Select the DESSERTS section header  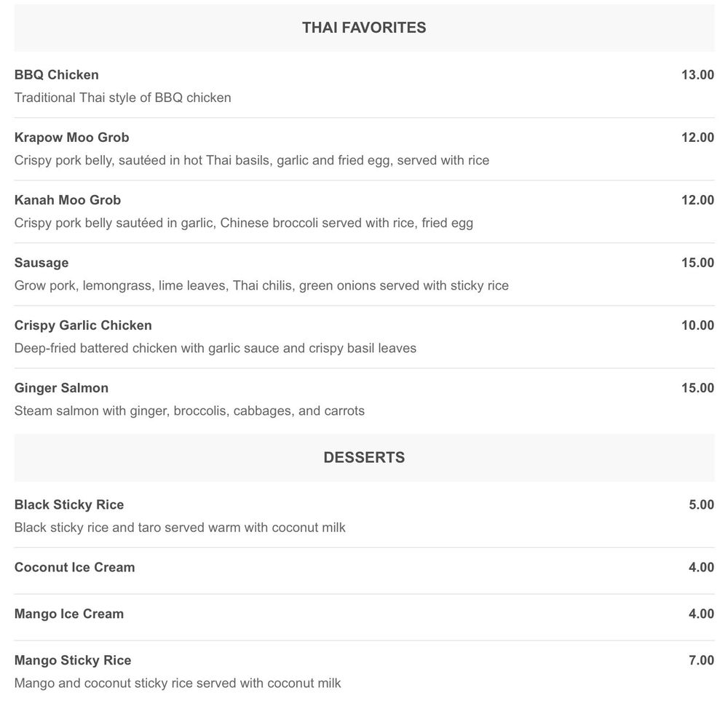pyautogui.click(x=364, y=457)
